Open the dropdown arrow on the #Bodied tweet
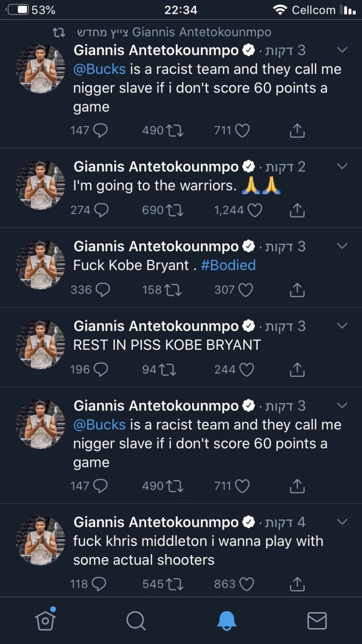This screenshot has height=644, width=362. (x=342, y=246)
